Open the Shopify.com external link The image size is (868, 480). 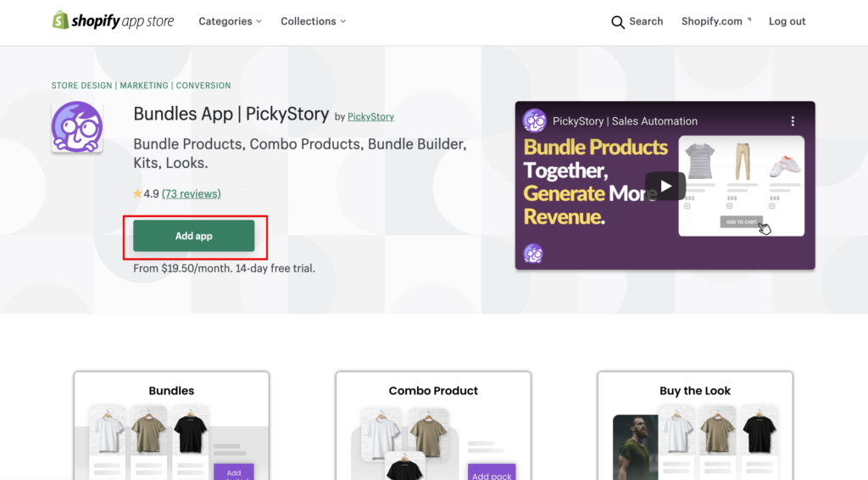(715, 21)
